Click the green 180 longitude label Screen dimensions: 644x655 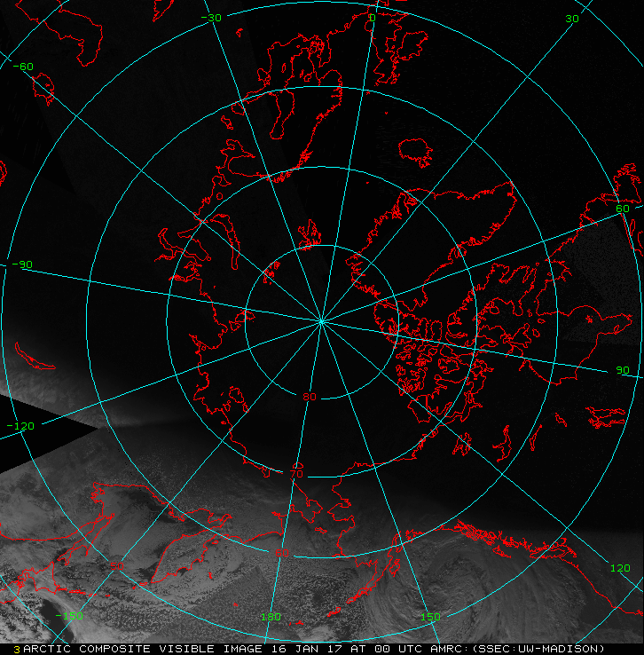(x=271, y=617)
